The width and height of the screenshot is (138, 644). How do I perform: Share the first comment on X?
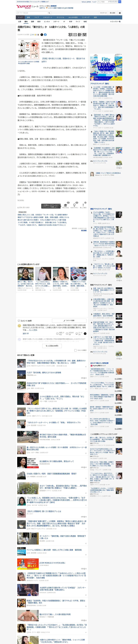point(85,333)
